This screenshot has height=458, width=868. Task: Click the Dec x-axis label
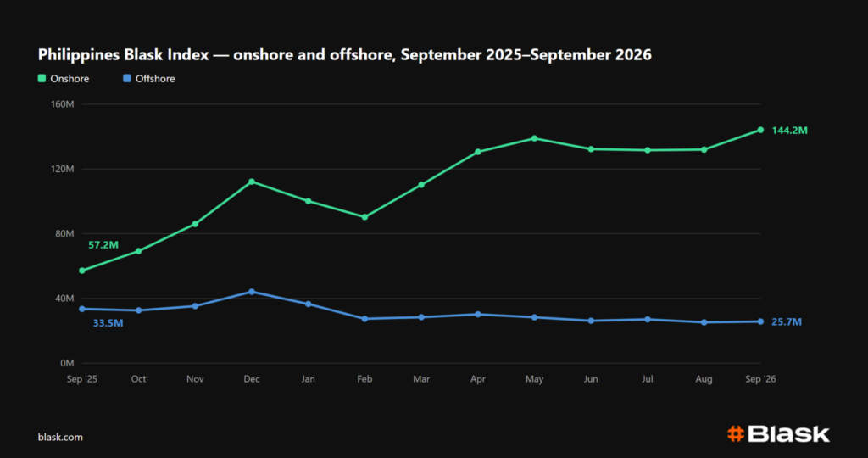(252, 379)
